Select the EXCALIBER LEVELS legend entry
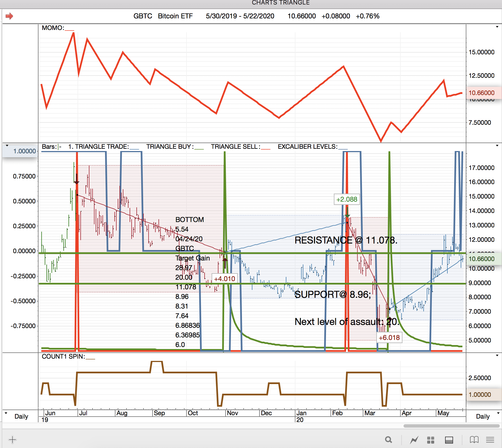This screenshot has width=502, height=448. click(x=308, y=147)
